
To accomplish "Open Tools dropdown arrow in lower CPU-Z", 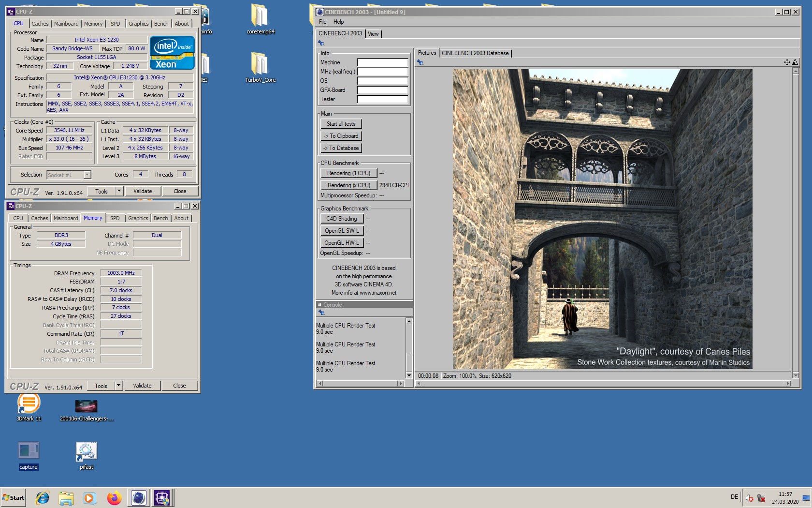I will 118,386.
